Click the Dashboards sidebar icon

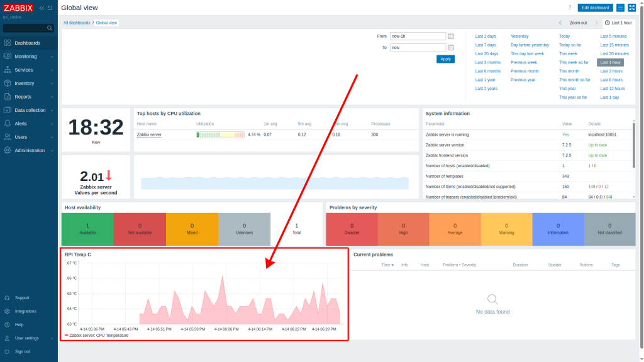point(8,43)
